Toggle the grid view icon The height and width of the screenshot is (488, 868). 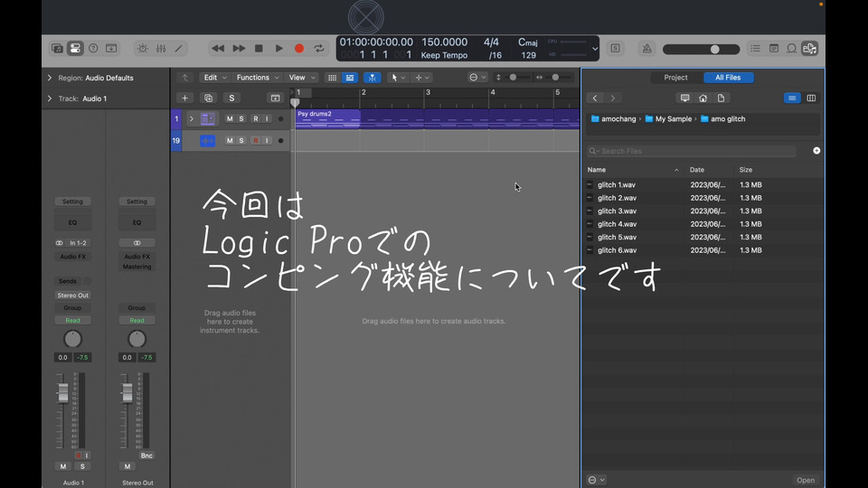click(x=332, y=78)
